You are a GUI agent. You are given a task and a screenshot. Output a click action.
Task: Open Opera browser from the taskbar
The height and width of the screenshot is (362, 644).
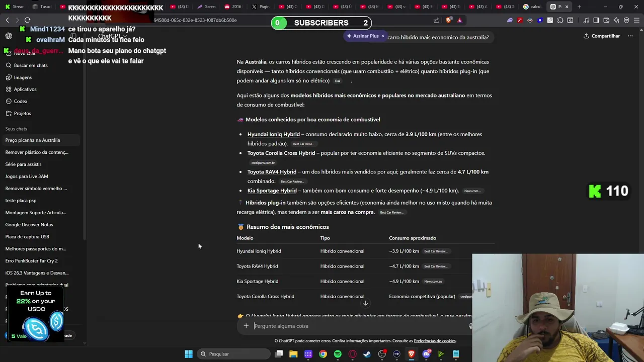[352, 354]
